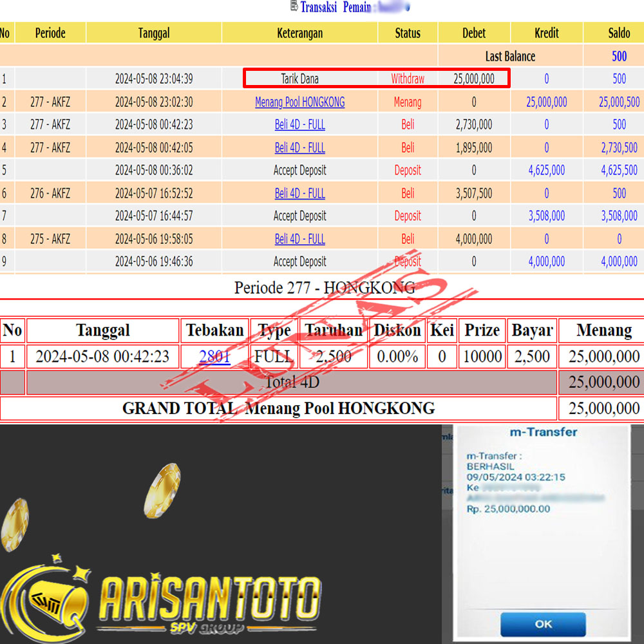Click Accept Deposit at 16:44:57

pos(300,216)
